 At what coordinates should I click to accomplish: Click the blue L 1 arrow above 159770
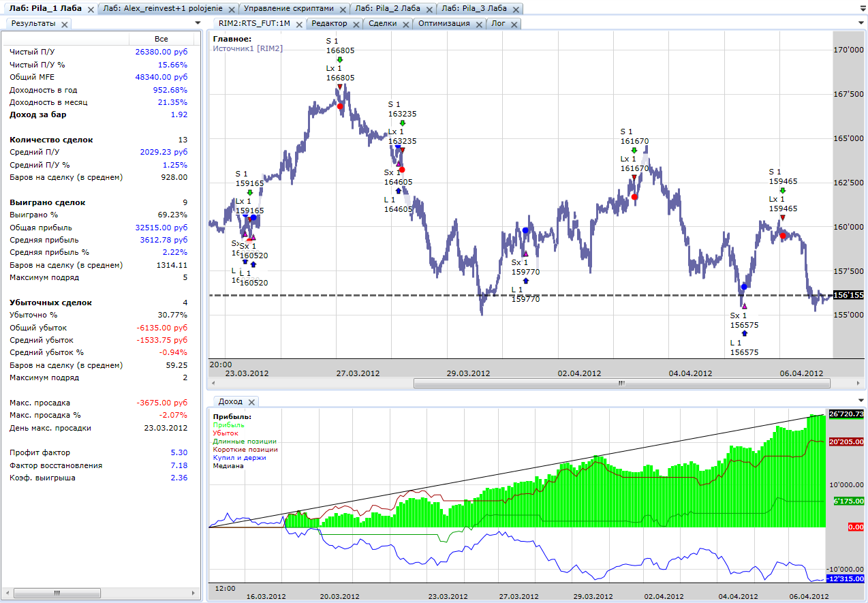coord(525,281)
